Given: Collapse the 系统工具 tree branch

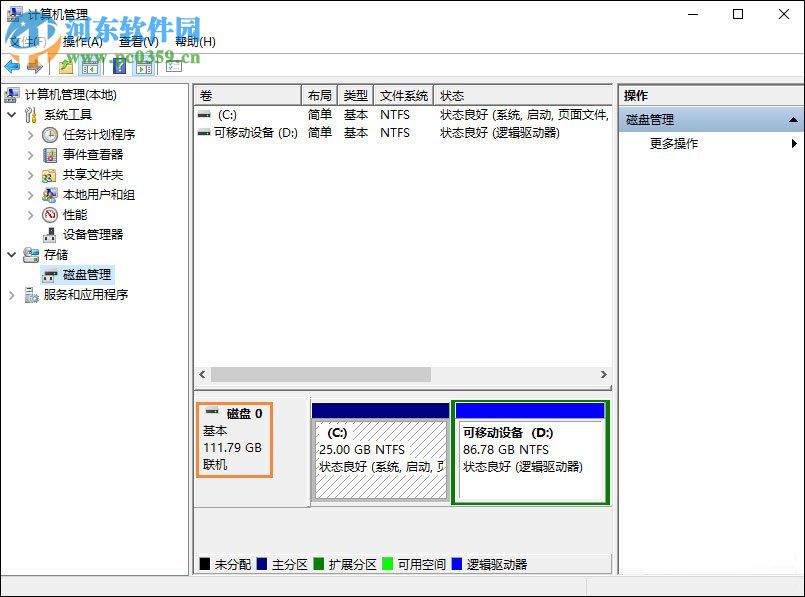Looking at the screenshot, I should pos(10,114).
